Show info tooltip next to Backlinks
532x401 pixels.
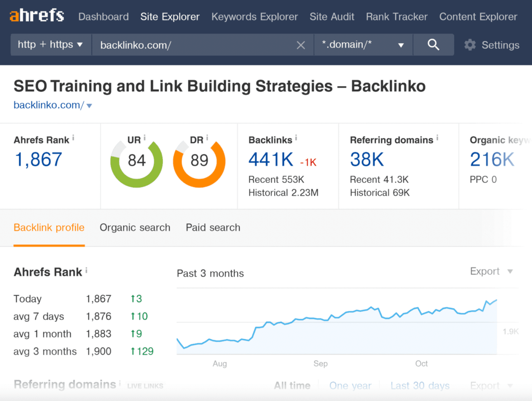pos(296,137)
